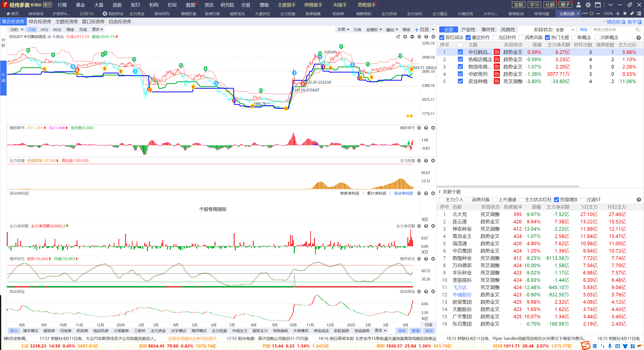Uncheck the 双红战法 checkbox
This screenshot has width=644, height=350.
pos(442,38)
